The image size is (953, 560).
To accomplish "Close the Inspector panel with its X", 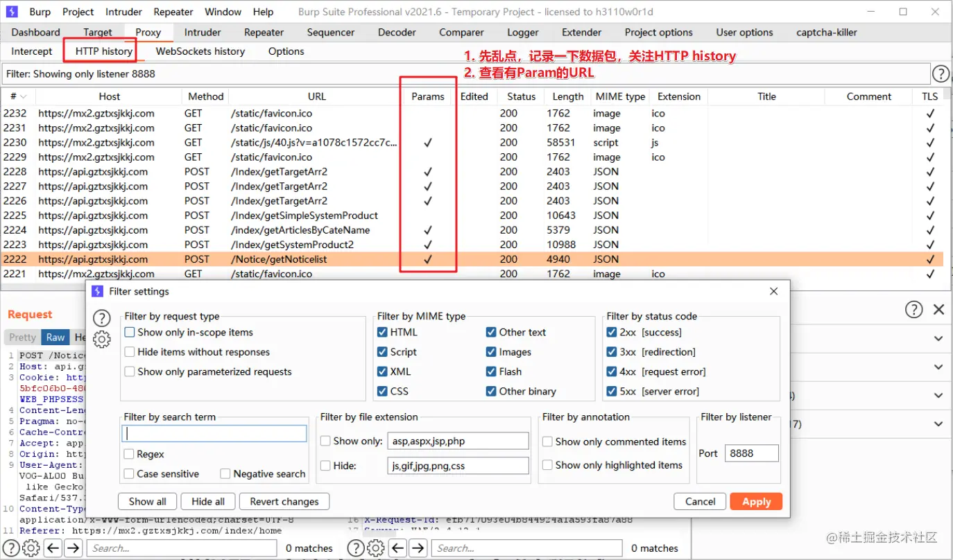I will point(938,310).
